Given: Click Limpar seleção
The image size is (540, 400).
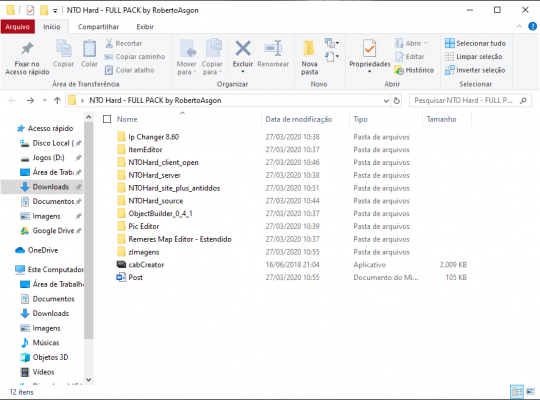Looking at the screenshot, I should coord(474,57).
